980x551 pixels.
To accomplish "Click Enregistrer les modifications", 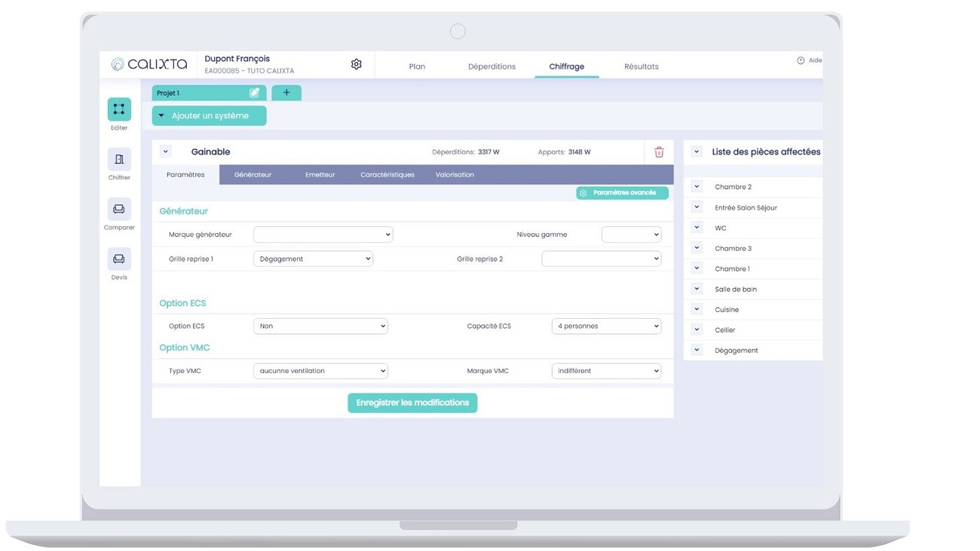I will tap(412, 403).
